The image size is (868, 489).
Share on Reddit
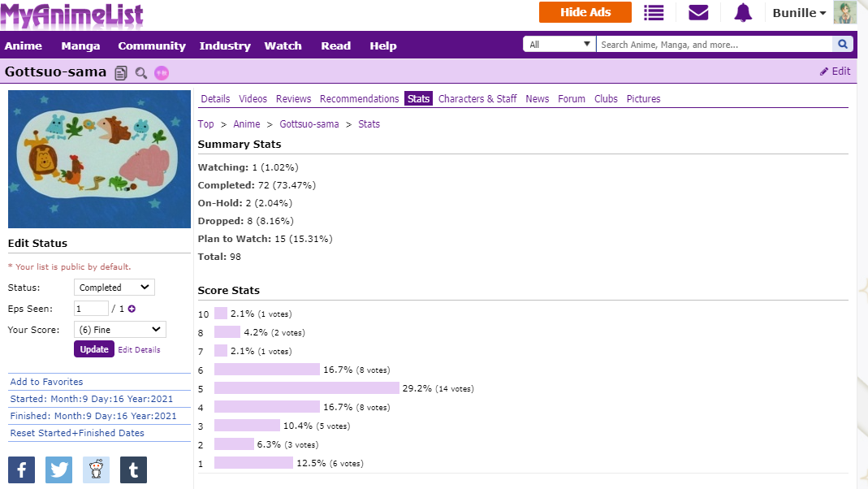pyautogui.click(x=96, y=470)
